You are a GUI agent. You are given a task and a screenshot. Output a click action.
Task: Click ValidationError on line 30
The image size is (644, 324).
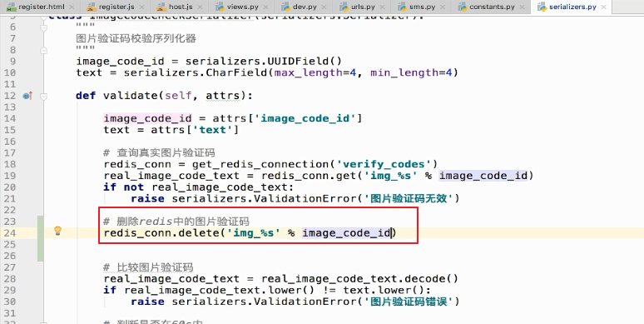click(x=305, y=302)
